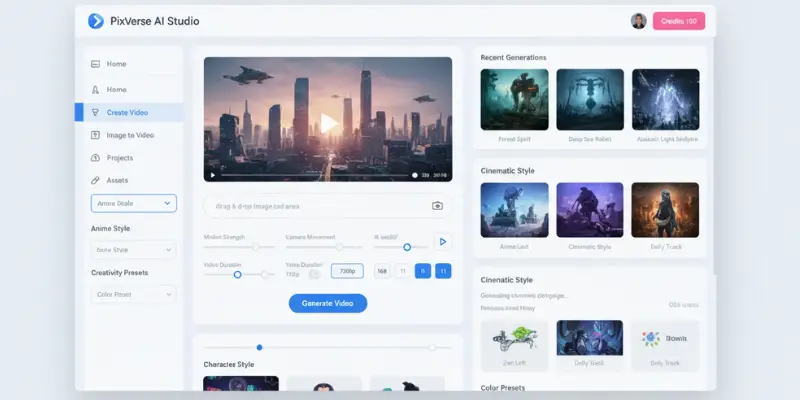Screen dimensions: 800x400
Task: Click the Generate Video button
Action: pyautogui.click(x=328, y=303)
